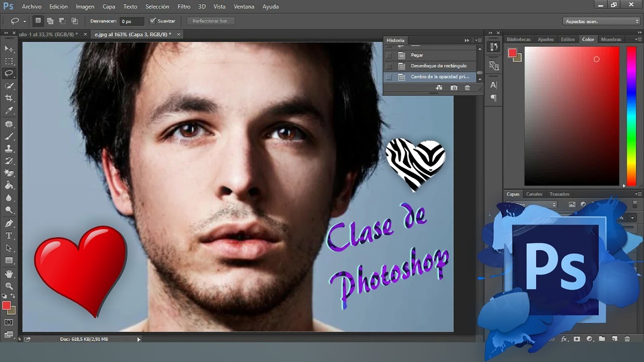
Task: Select the Pegar history state
Action: [x=430, y=55]
